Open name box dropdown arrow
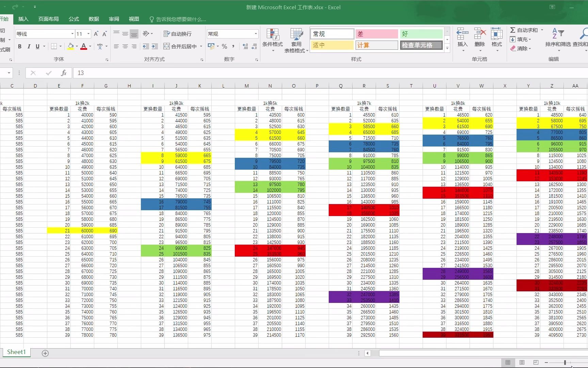 pos(9,73)
